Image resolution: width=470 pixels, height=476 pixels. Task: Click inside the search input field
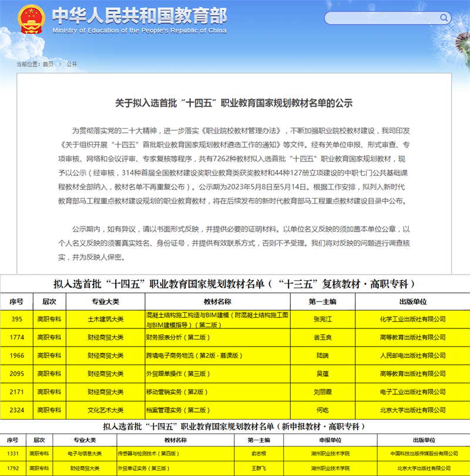376,18
